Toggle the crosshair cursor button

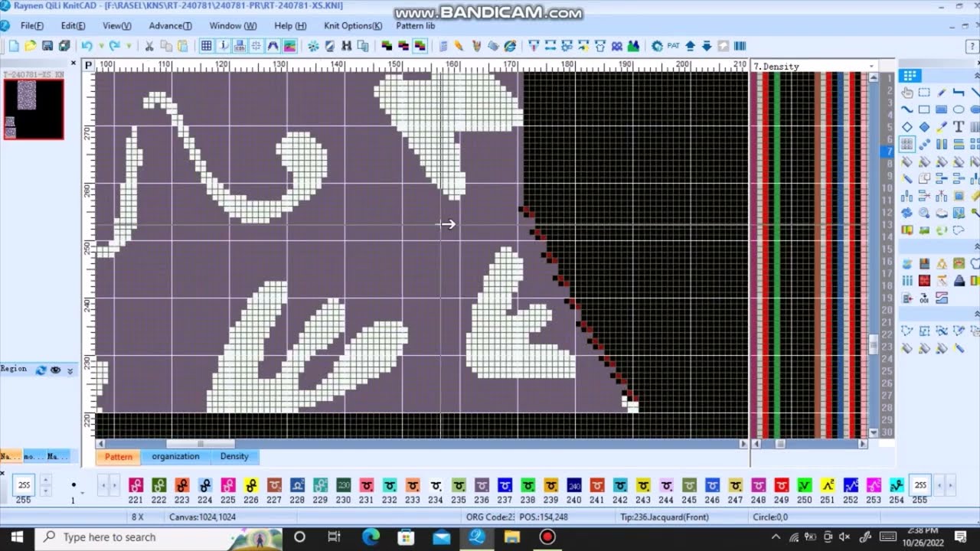(256, 46)
